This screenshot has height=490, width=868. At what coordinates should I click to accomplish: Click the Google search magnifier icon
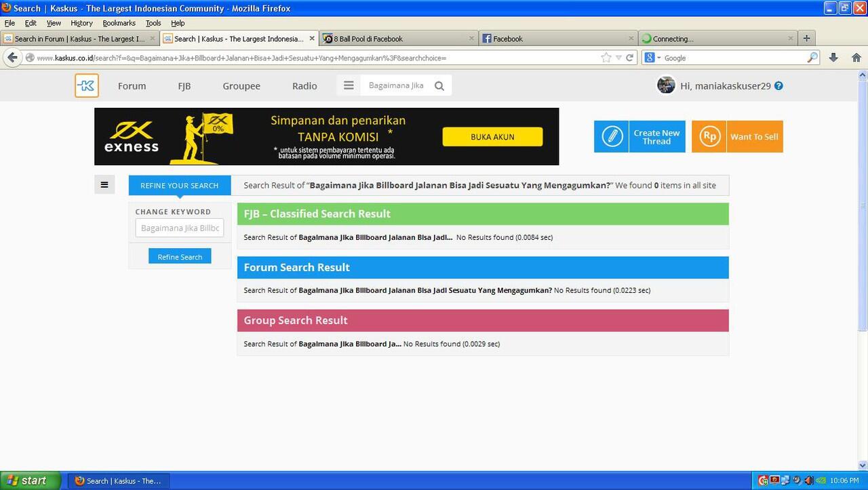[812, 58]
